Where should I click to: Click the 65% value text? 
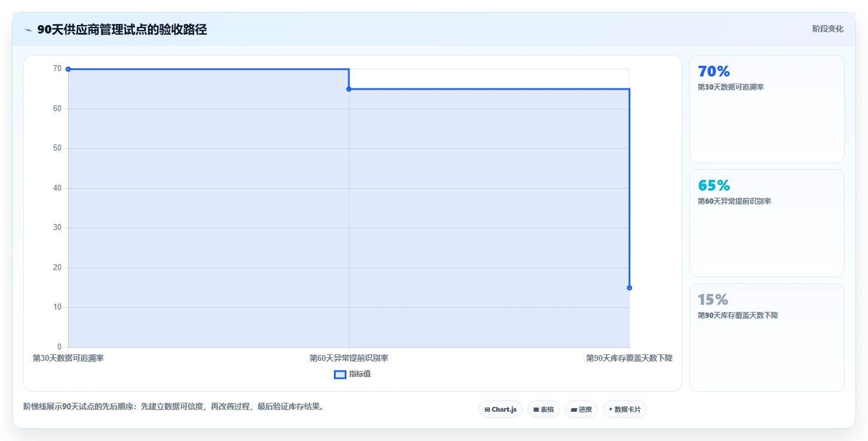[x=714, y=185]
